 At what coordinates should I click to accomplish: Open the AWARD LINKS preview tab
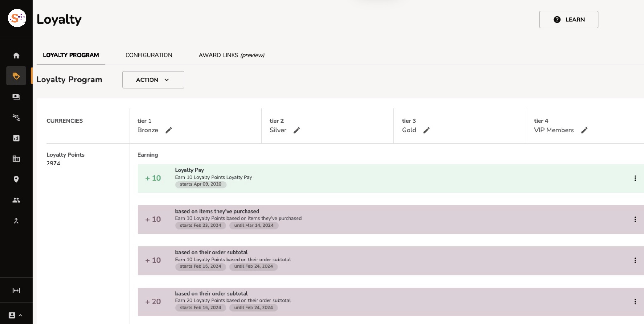tap(231, 55)
